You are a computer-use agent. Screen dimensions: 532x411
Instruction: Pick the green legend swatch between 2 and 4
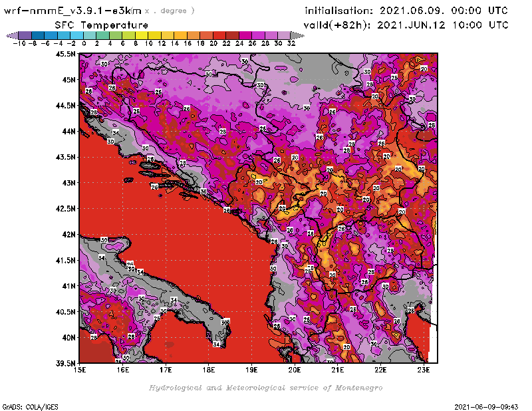click(x=103, y=35)
